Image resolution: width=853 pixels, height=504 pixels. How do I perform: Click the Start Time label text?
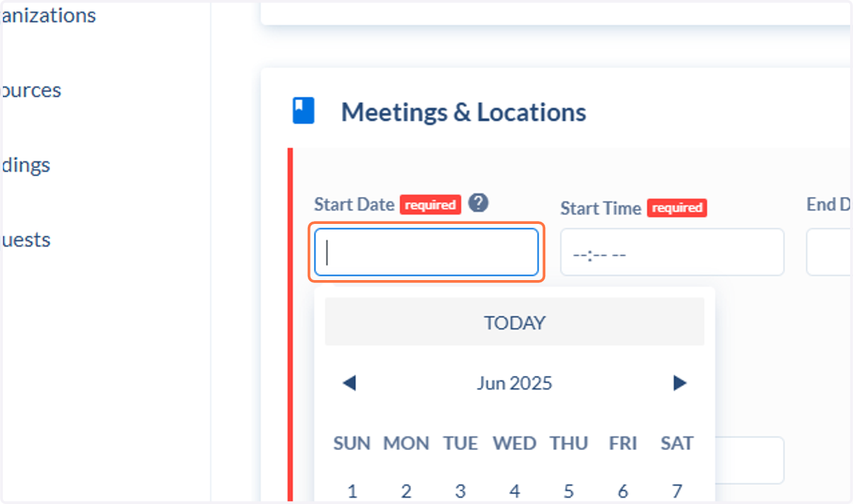tap(601, 208)
